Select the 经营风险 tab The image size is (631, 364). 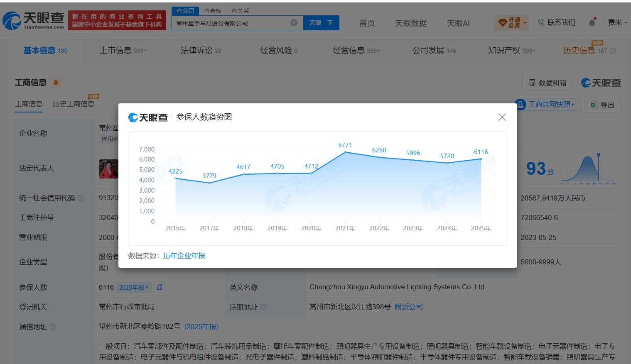coord(279,50)
